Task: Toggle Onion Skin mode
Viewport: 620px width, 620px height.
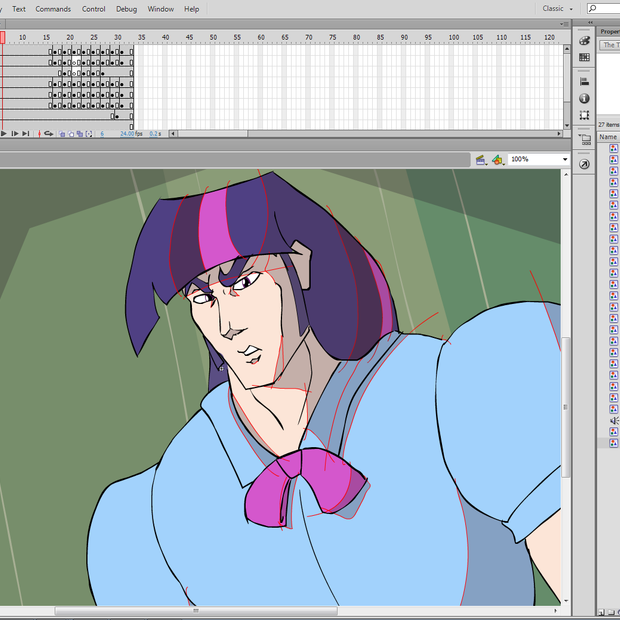Action: pyautogui.click(x=62, y=134)
